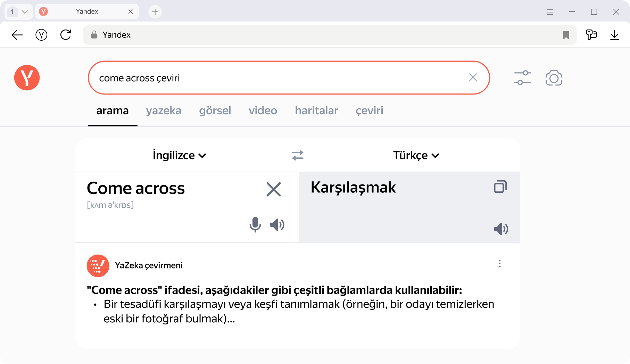This screenshot has height=364, width=630.
Task: Open the tab group counter dropdown
Action: [x=18, y=12]
